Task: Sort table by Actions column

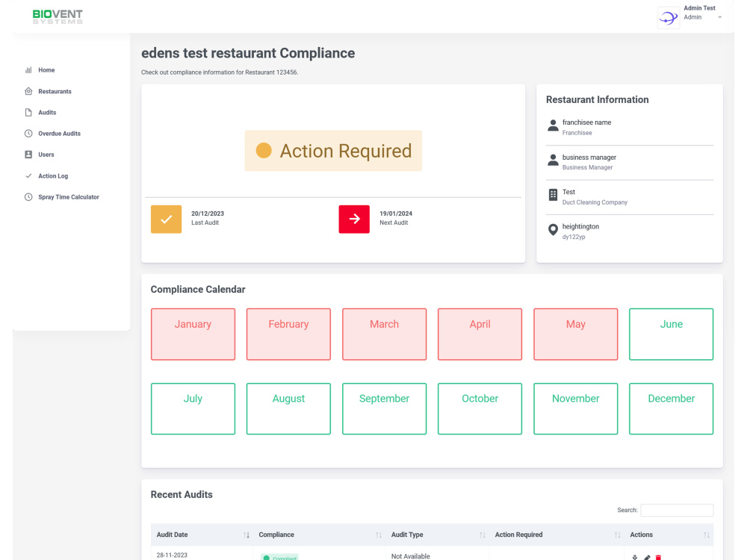Action: point(669,535)
